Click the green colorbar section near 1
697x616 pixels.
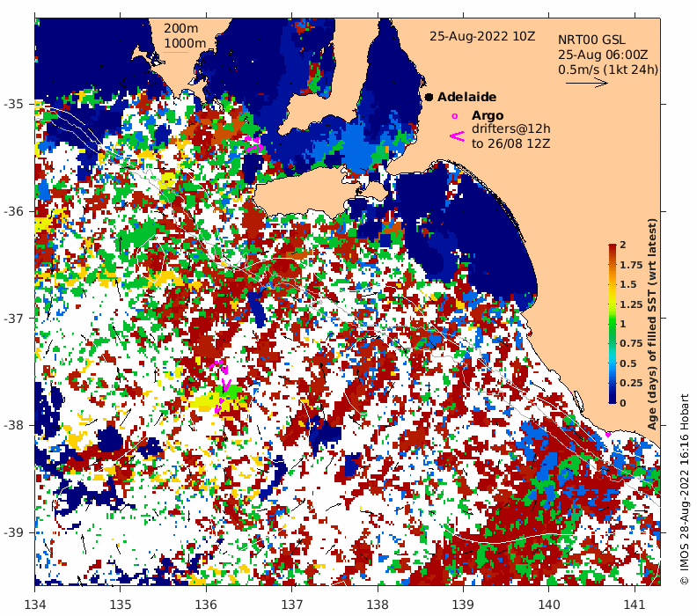[x=613, y=324]
